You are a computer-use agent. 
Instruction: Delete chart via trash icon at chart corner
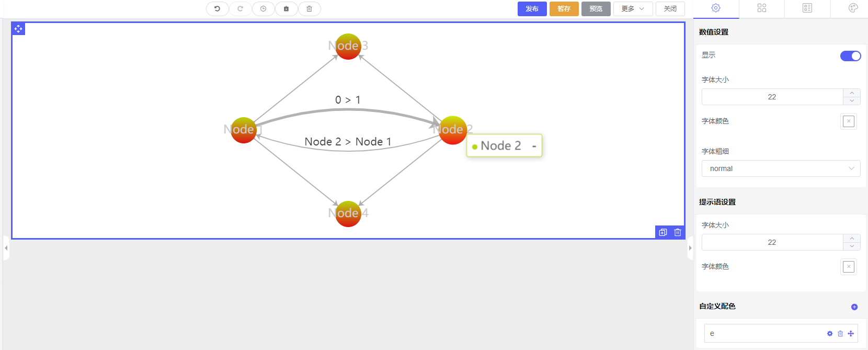click(x=678, y=232)
